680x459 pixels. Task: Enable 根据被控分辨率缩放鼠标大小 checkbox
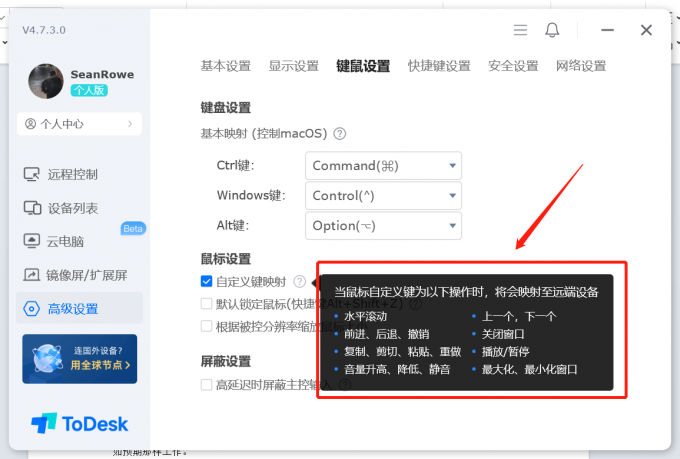(x=206, y=326)
